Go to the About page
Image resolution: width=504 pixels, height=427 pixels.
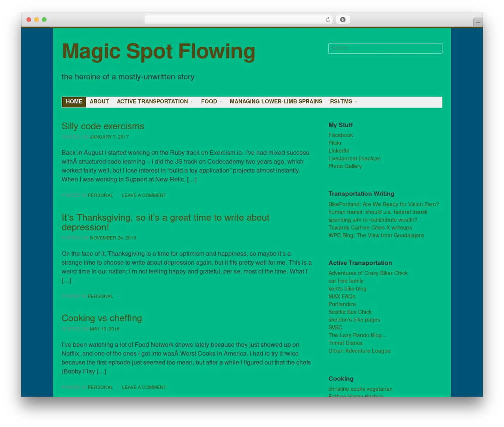(x=99, y=102)
